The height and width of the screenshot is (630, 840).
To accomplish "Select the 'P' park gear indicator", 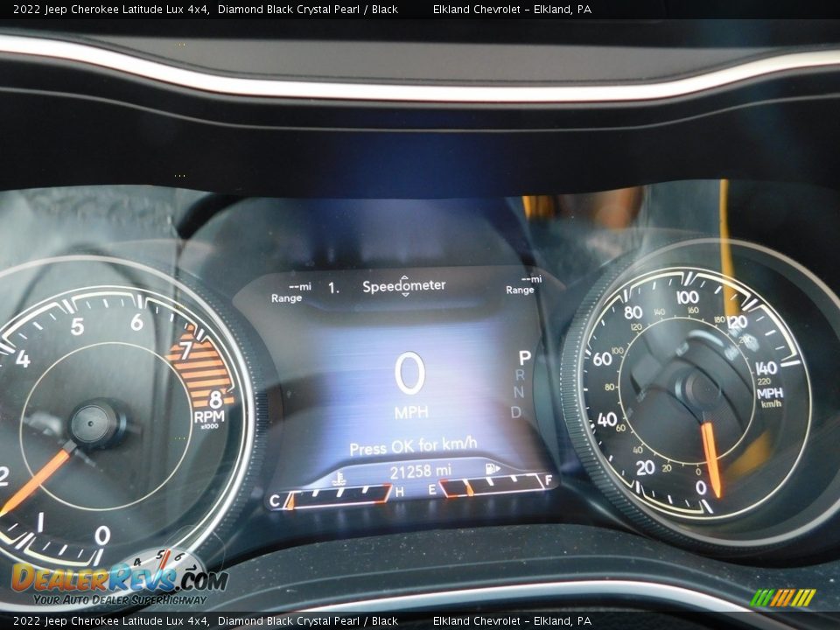I will [x=524, y=357].
